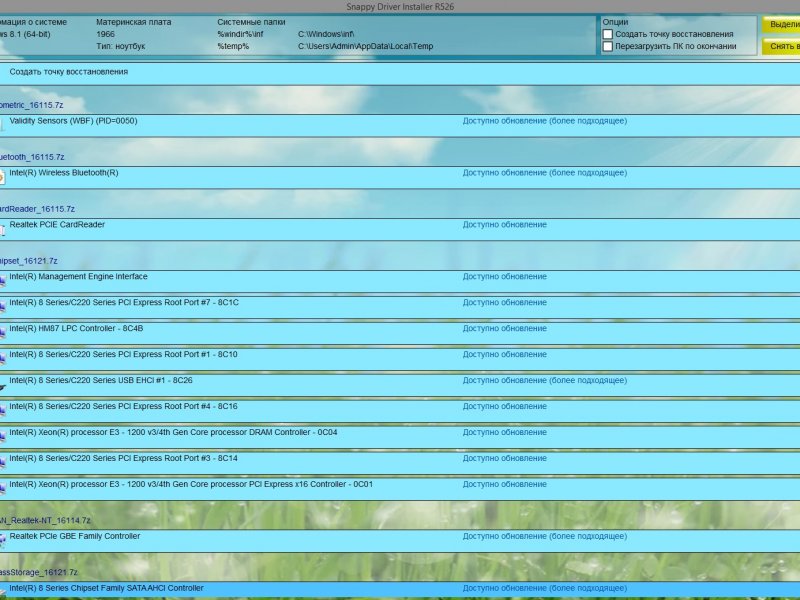Image resolution: width=800 pixels, height=600 pixels.
Task: Click the 'ometric_16115.7z' driverpack header
Action: [32, 105]
